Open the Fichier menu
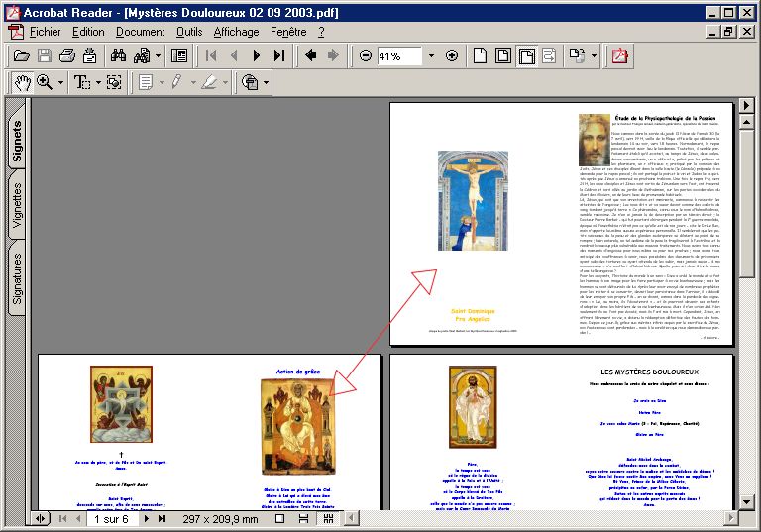 [x=46, y=32]
